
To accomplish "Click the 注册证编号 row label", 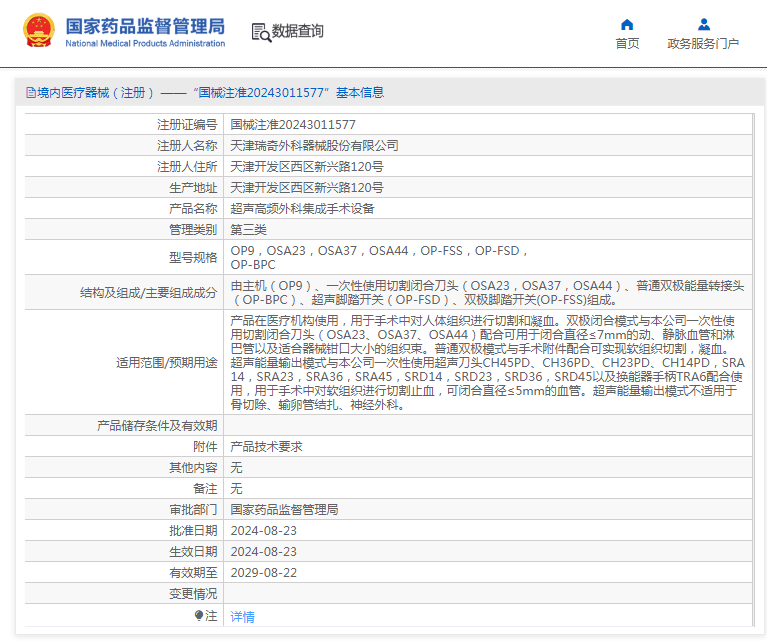I will click(x=187, y=125).
